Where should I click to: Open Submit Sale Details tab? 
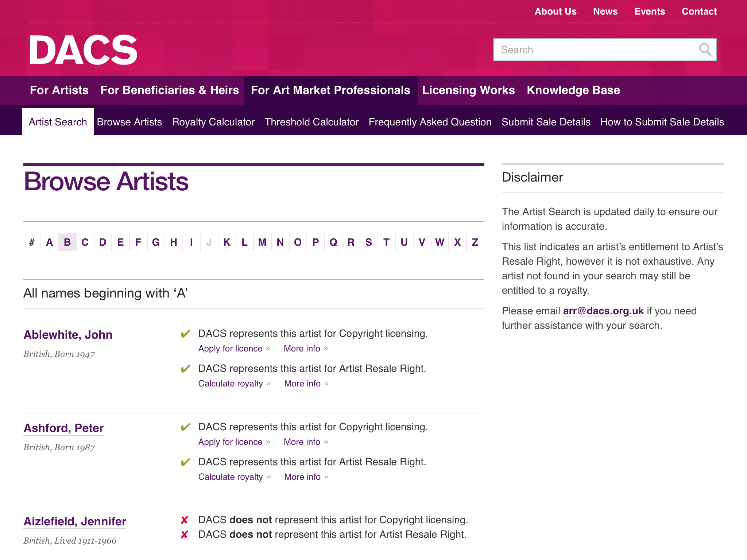[x=546, y=122]
